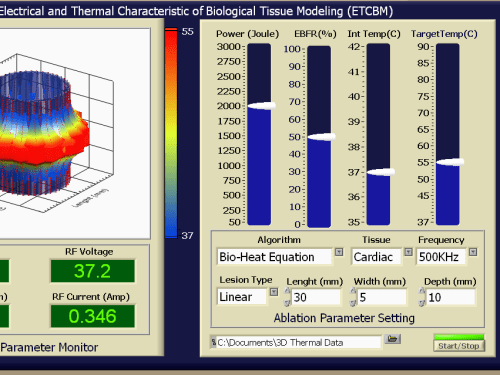Open the Lesion Type dropdown arrow next to Linear
The width and height of the screenshot is (500, 375).
pos(274,292)
